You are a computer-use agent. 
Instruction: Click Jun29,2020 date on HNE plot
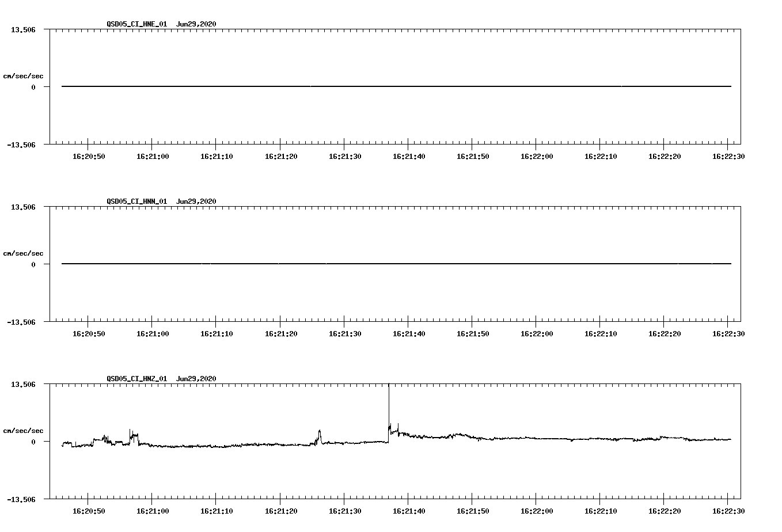pos(196,24)
